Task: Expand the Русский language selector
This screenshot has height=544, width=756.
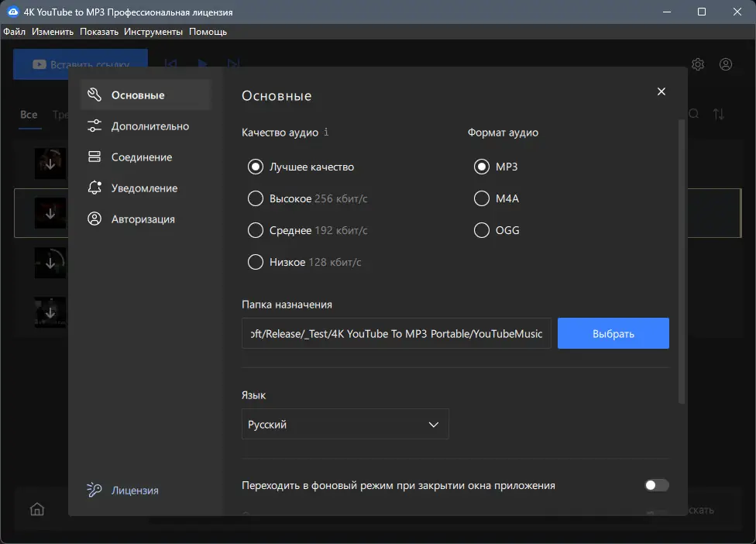Action: click(x=345, y=424)
